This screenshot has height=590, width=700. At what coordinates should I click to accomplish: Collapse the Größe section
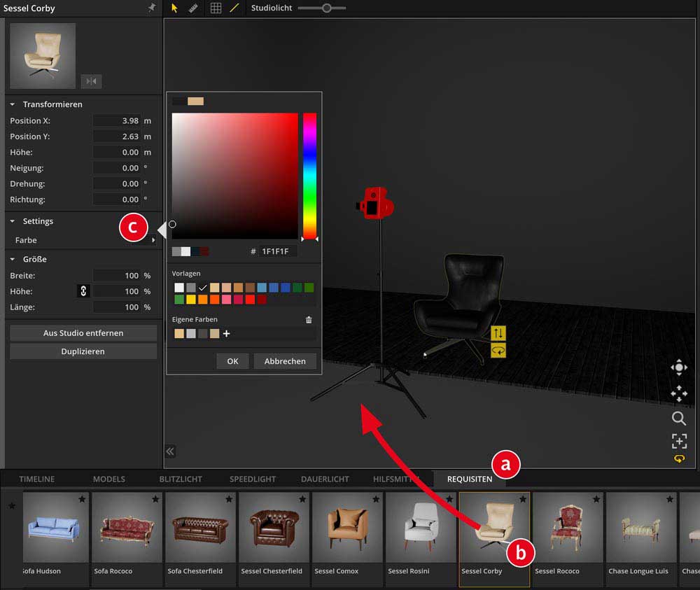(13, 259)
